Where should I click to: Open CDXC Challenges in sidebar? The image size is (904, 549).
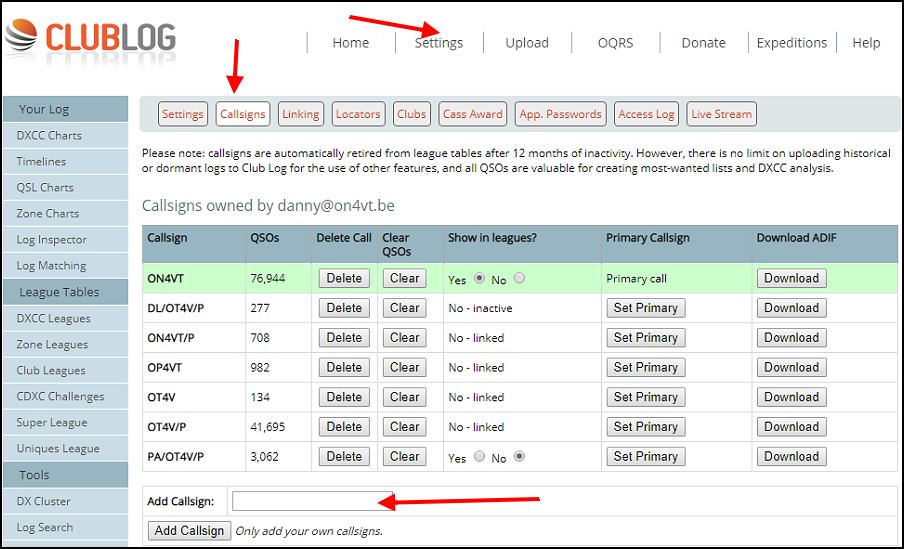click(65, 396)
